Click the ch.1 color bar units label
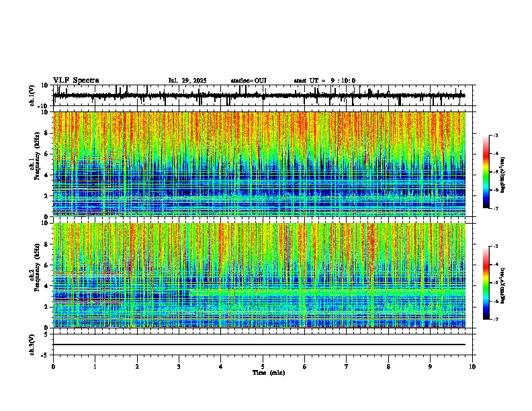The width and height of the screenshot is (532, 411). (x=503, y=175)
